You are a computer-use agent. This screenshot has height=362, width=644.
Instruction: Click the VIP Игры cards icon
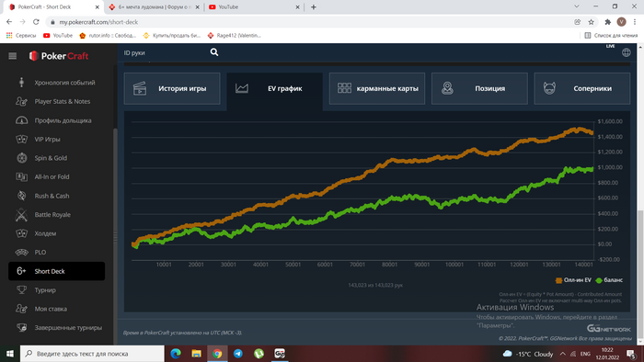tap(21, 140)
